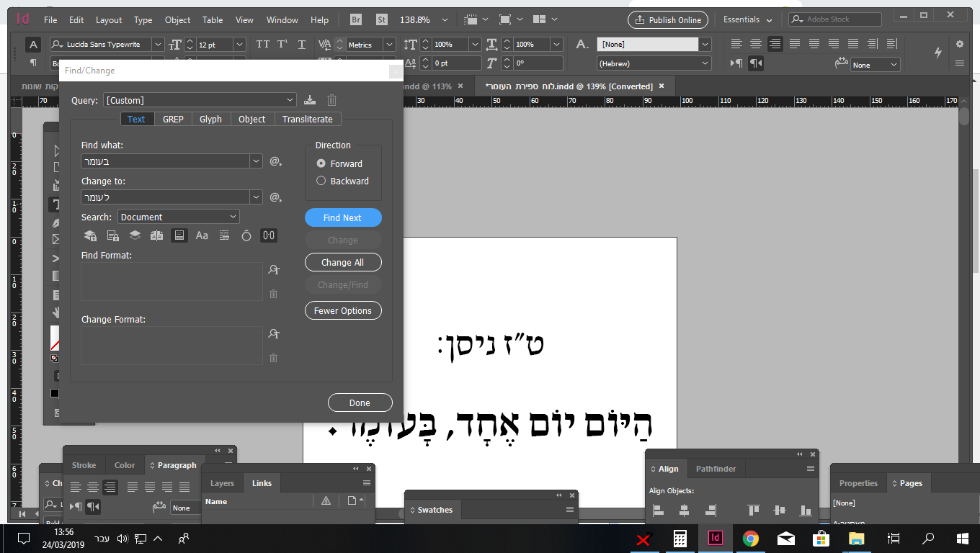Toggle superscript formatting in Character controls
Viewport: 980px width, 553px height.
coord(282,44)
